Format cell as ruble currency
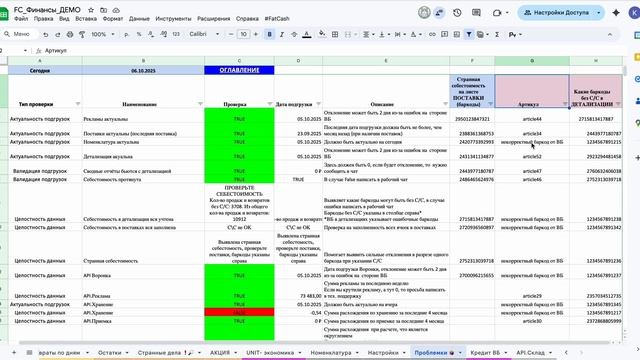Screen dimensions: 640x360 click(127, 35)
